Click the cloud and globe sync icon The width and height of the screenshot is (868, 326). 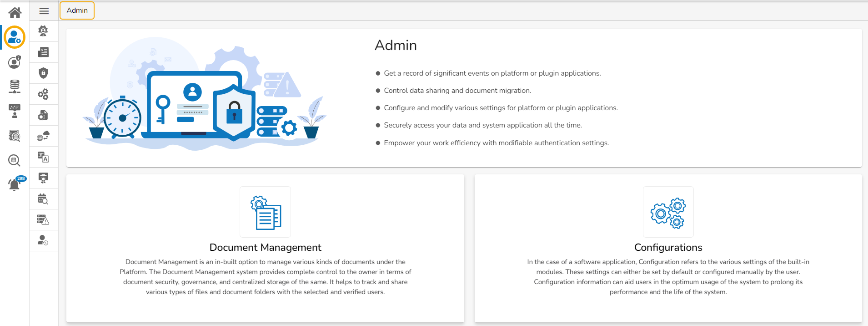(43, 136)
